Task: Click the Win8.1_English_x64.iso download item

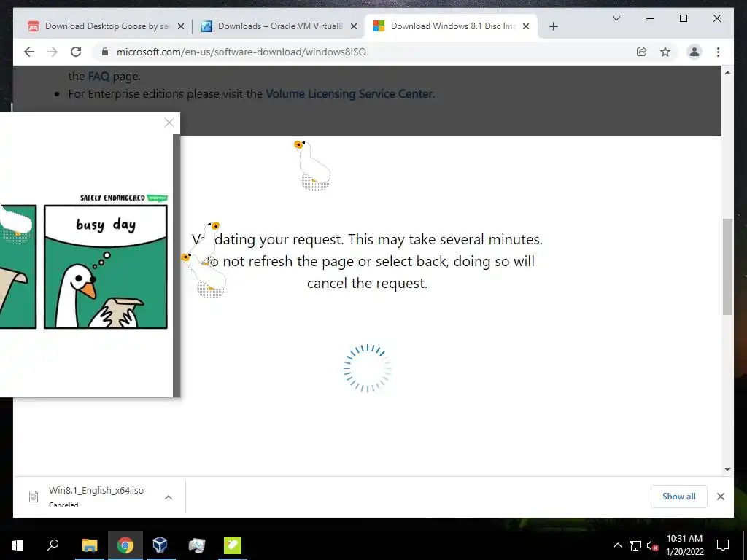Action: pos(96,497)
